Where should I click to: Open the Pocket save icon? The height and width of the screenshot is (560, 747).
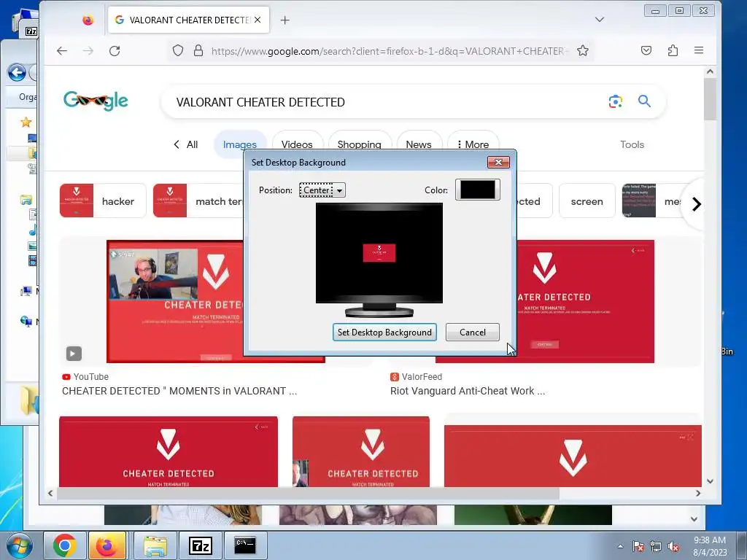(x=646, y=50)
